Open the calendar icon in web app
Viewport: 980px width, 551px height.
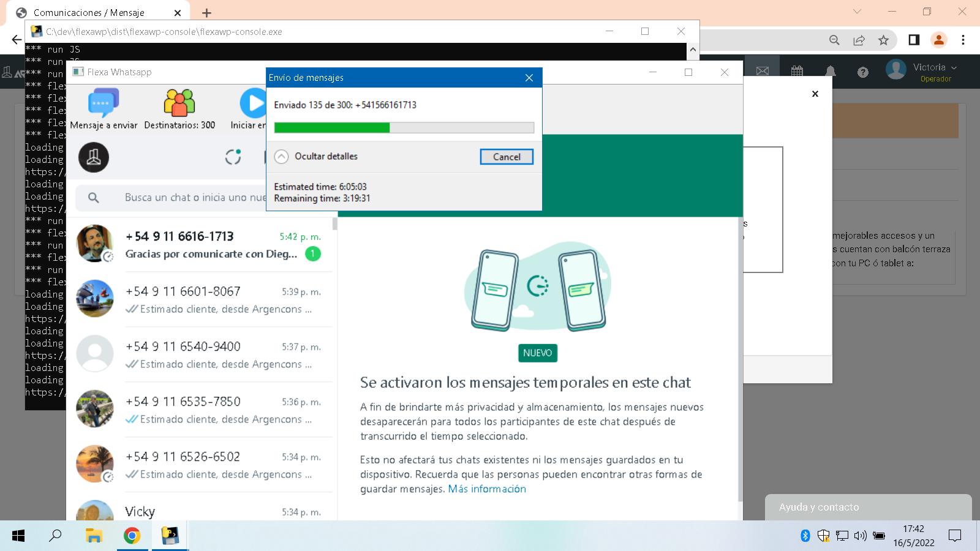[x=797, y=71]
